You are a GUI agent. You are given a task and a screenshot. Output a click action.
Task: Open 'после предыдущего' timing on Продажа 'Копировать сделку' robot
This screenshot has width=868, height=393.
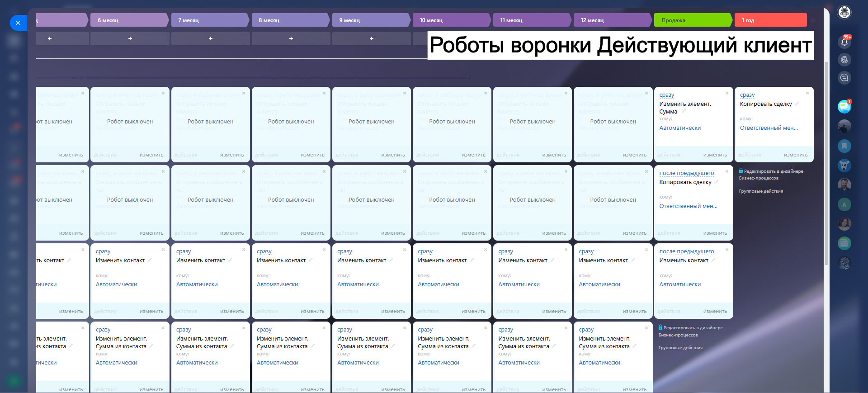tap(686, 173)
